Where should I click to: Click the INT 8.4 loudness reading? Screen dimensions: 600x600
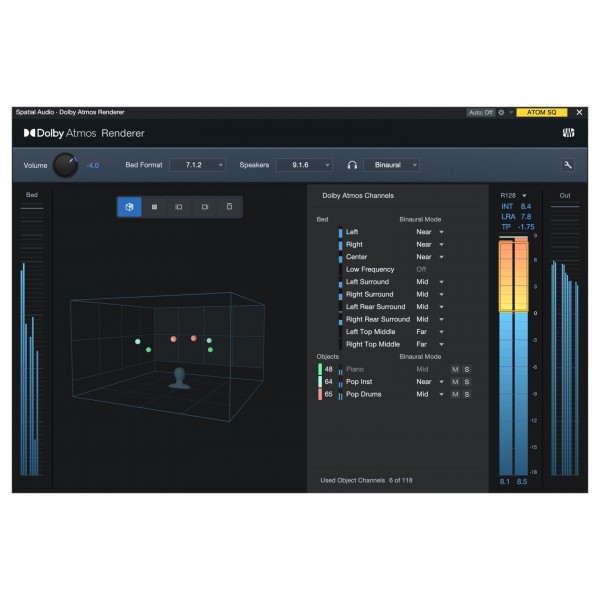[516, 207]
